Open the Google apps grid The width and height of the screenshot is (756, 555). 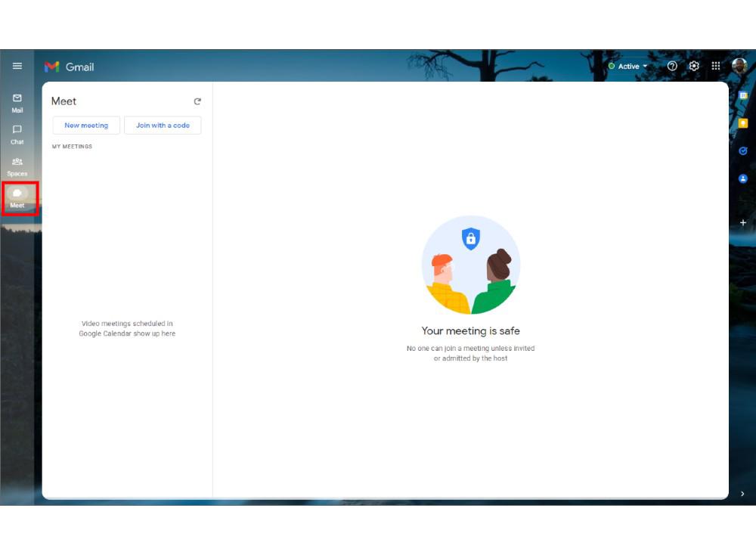[716, 66]
